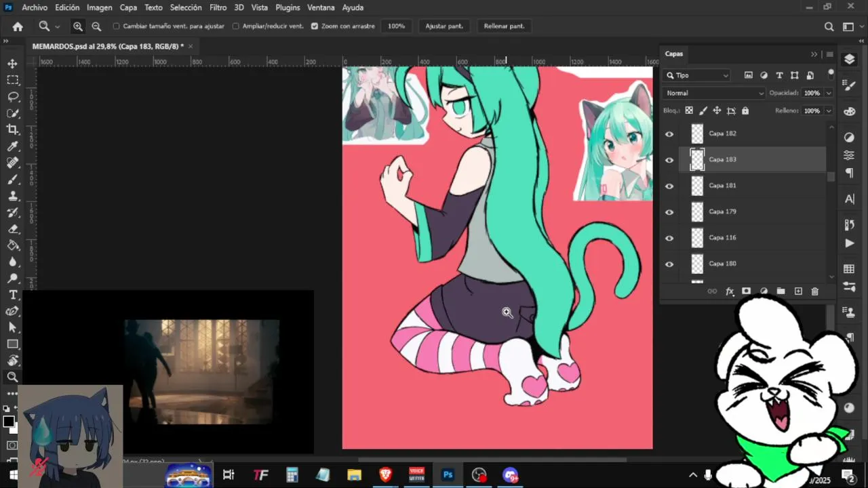The image size is (868, 488).
Task: Select the Zoom tool in toolbar
Action: click(x=13, y=378)
